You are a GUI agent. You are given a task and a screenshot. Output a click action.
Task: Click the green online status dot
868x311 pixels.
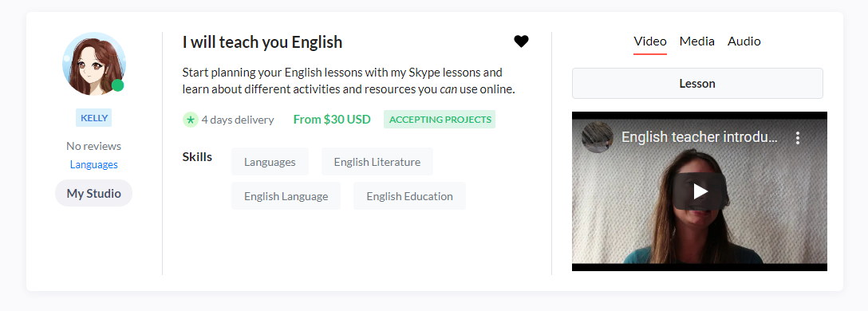pyautogui.click(x=117, y=85)
